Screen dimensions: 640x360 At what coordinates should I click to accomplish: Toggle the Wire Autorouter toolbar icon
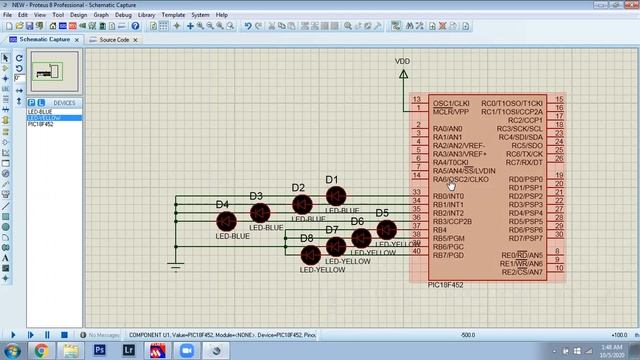click(396, 26)
